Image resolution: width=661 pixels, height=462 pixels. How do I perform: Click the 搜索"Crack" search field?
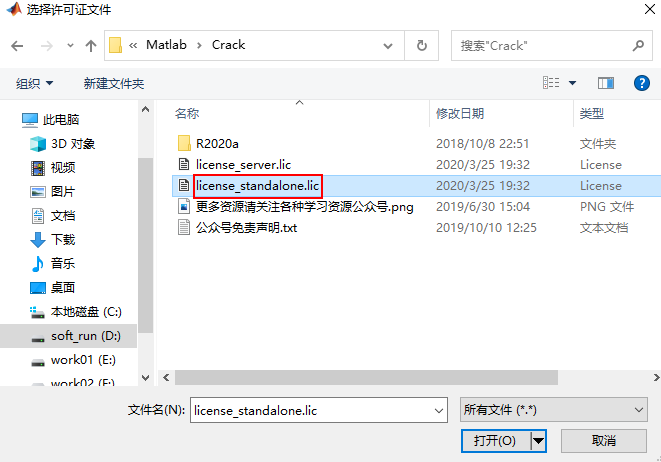[552, 46]
